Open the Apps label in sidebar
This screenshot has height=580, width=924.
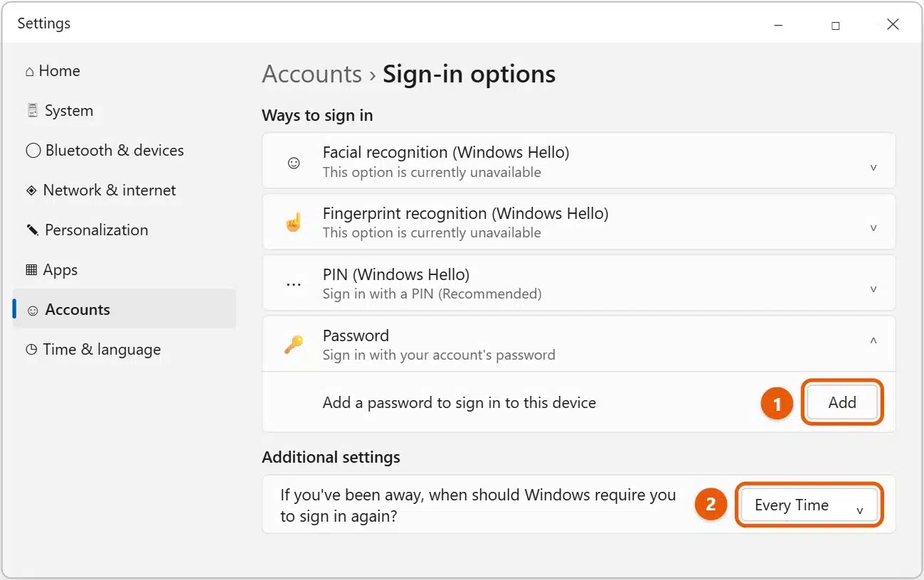pyautogui.click(x=60, y=270)
